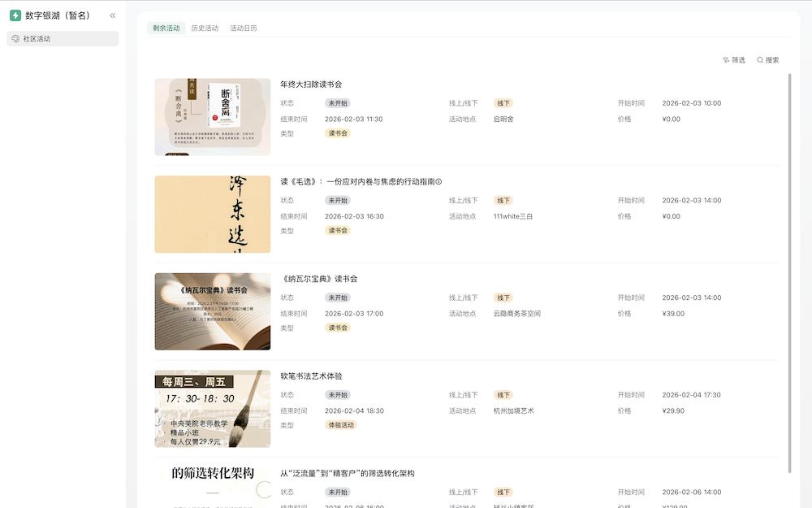The height and width of the screenshot is (508, 812).
Task: Click end time 2026-02-03 17:00
Action: tap(354, 314)
